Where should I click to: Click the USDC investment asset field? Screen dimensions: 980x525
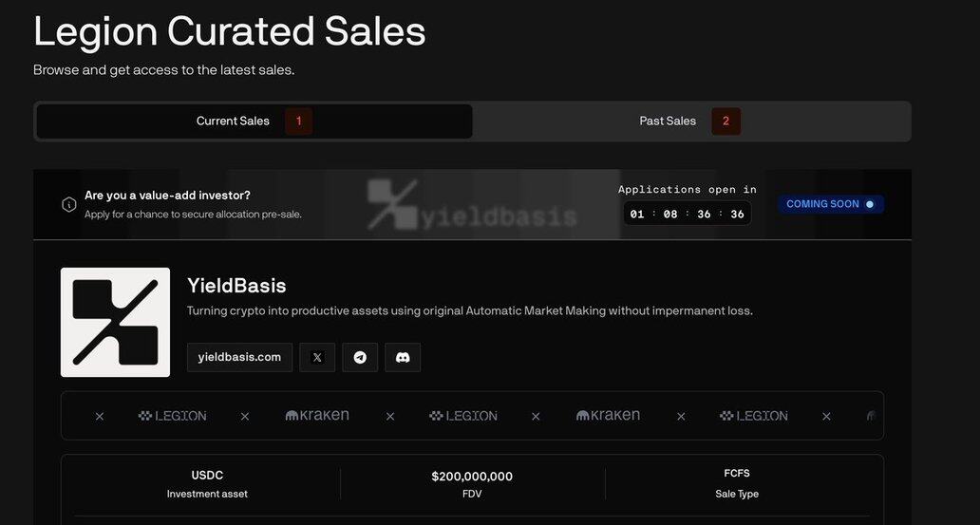click(x=207, y=484)
